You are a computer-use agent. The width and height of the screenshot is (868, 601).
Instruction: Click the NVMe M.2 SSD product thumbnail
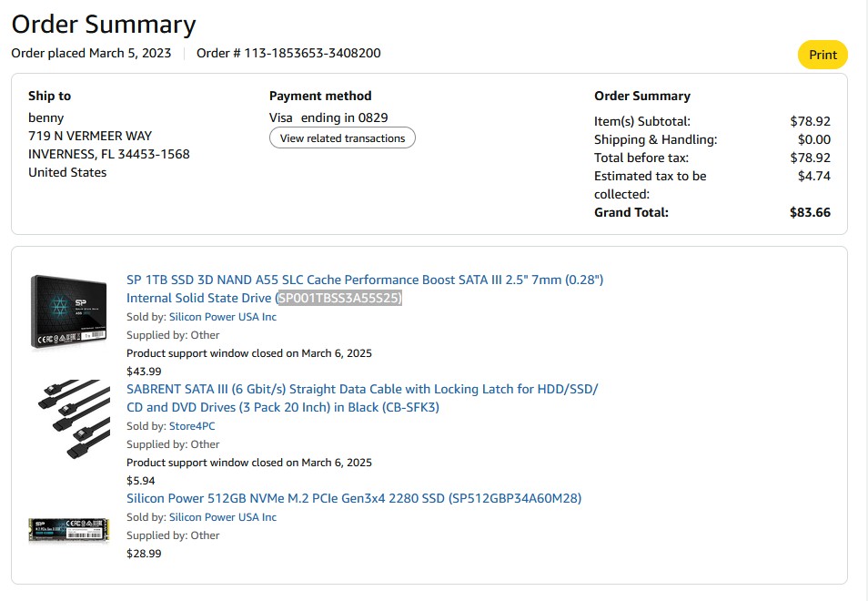tap(69, 529)
